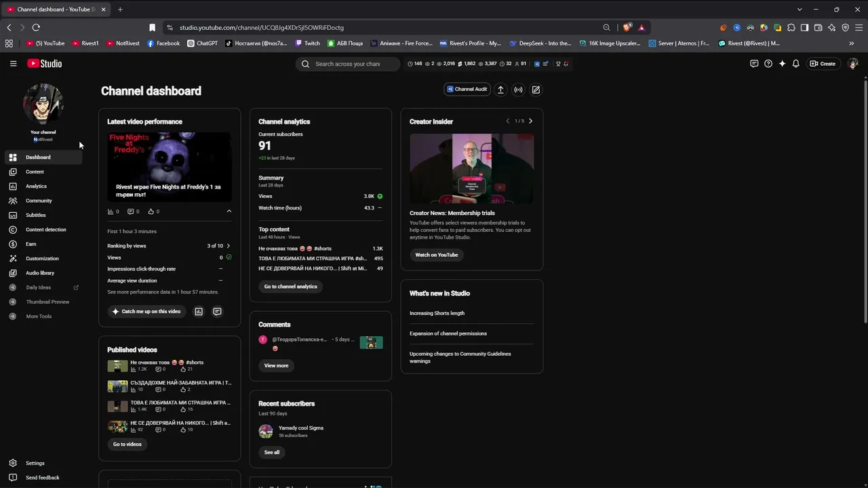Image resolution: width=868 pixels, height=488 pixels.
Task: Click the Go live broadcast icon
Action: click(518, 89)
